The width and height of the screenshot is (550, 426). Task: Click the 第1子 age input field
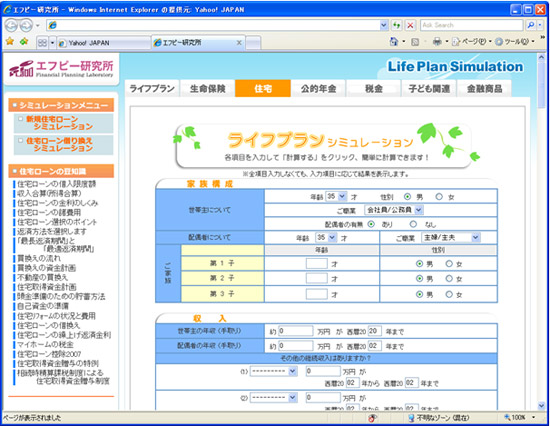coord(317,263)
